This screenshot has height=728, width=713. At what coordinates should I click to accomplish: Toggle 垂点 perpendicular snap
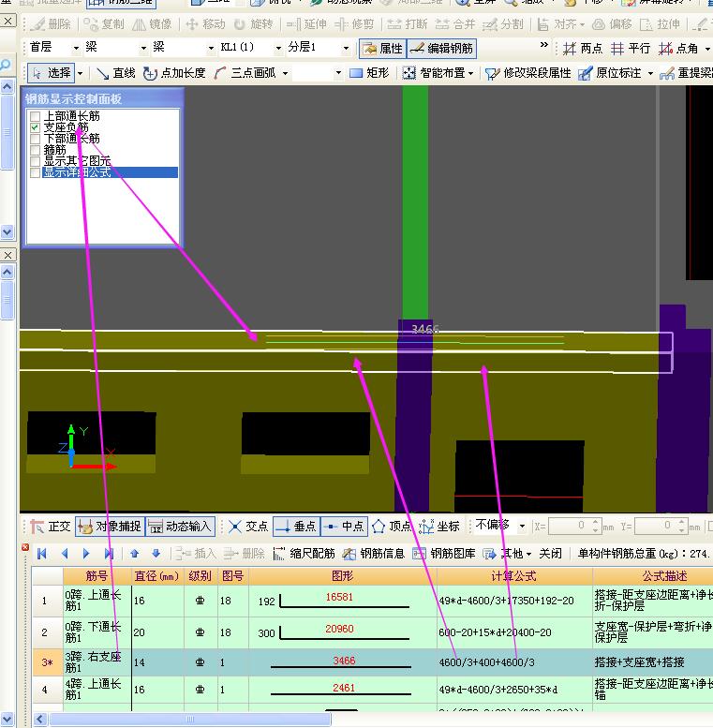[x=296, y=526]
